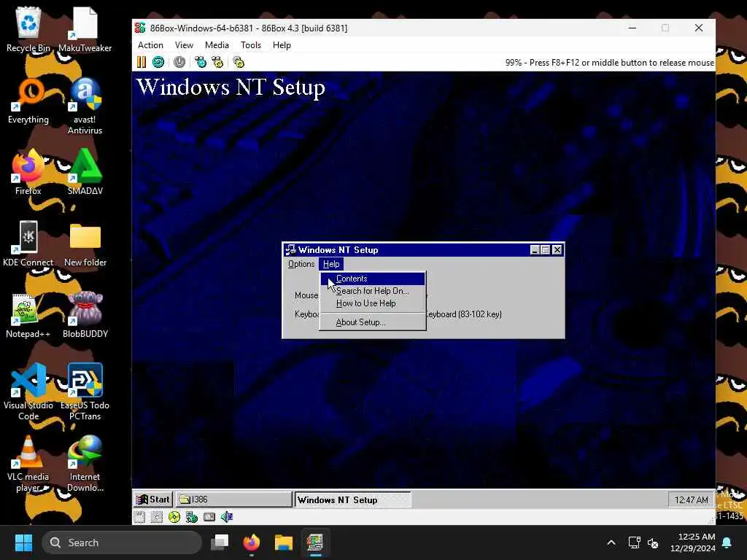747x560 pixels.
Task: Click the network tray icon
Action: [x=634, y=542]
